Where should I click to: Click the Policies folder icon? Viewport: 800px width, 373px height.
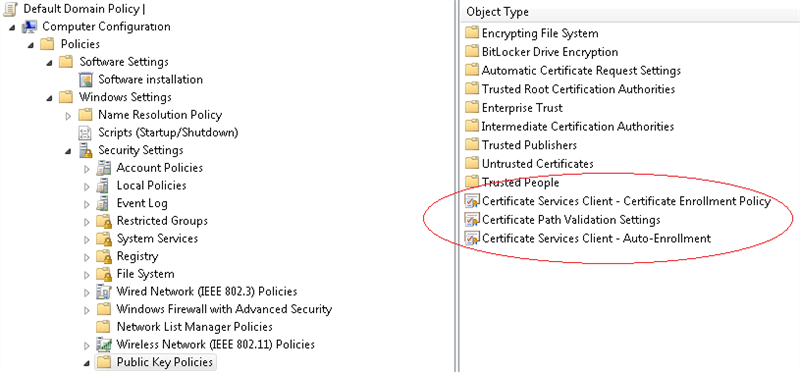(x=47, y=44)
